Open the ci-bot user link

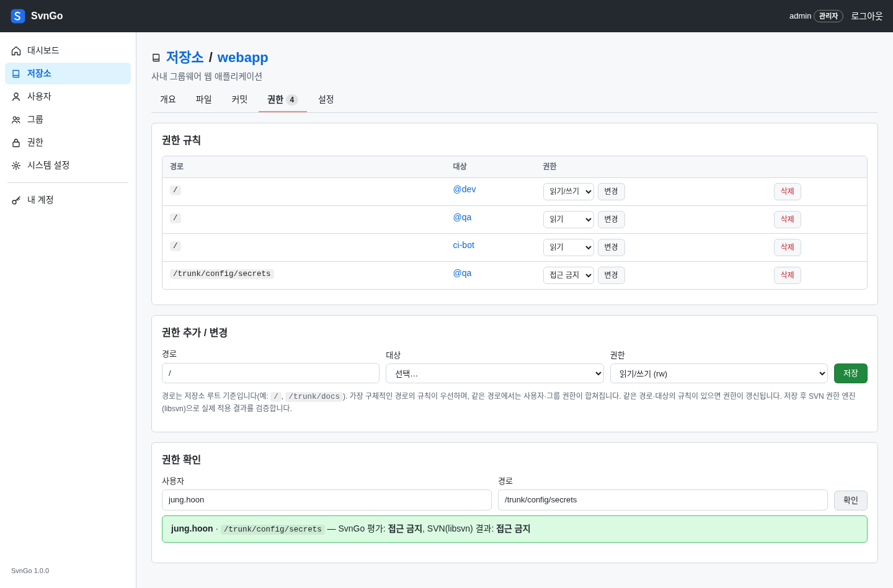pos(464,245)
